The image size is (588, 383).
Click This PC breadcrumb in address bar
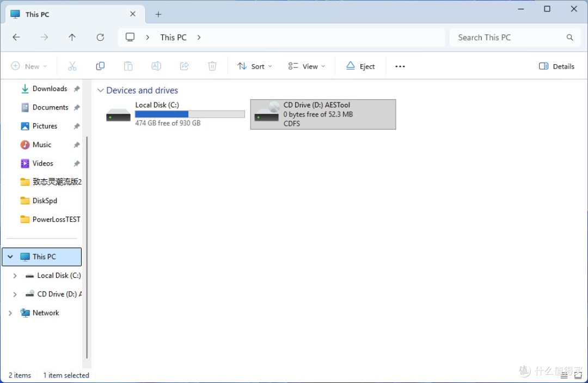pyautogui.click(x=173, y=37)
